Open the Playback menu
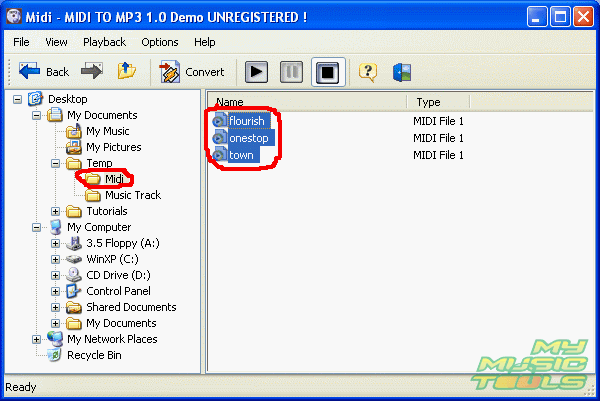 [x=104, y=42]
